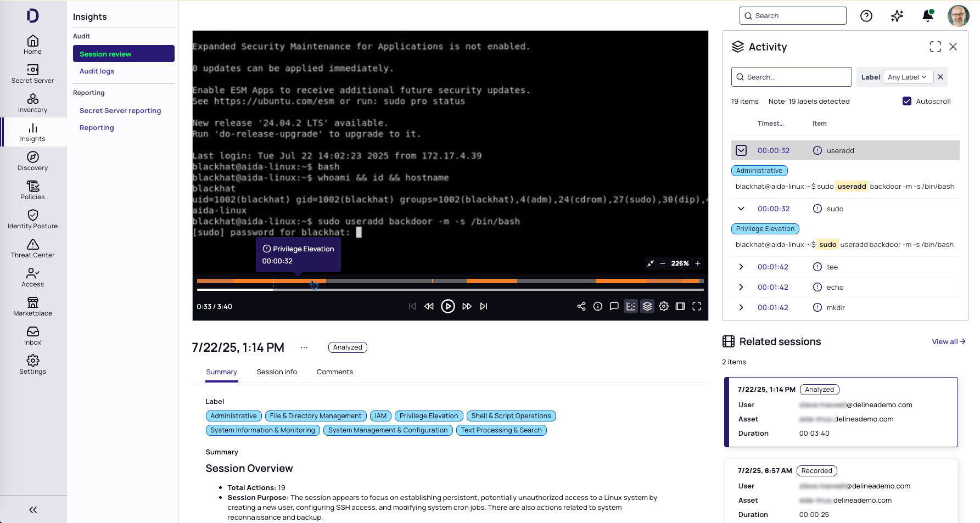980x523 pixels.
Task: Expand the tee activity entry at 00:01:42
Action: (741, 267)
